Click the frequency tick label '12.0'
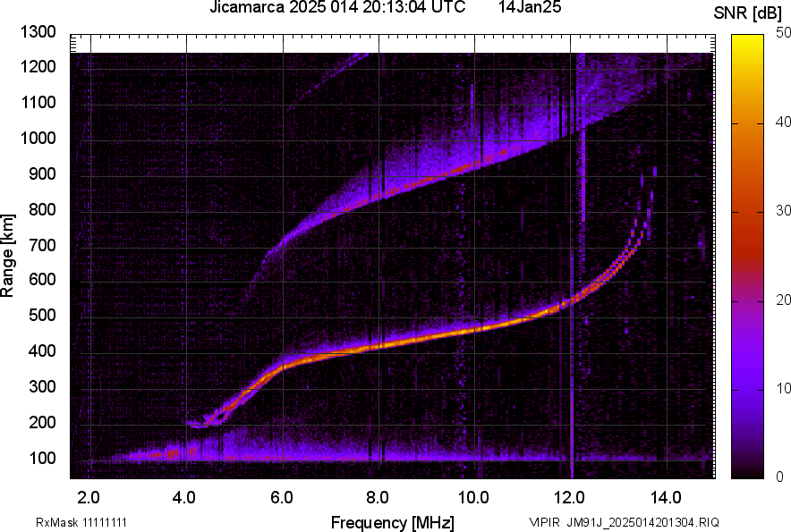This screenshot has width=791, height=532. coord(570,498)
